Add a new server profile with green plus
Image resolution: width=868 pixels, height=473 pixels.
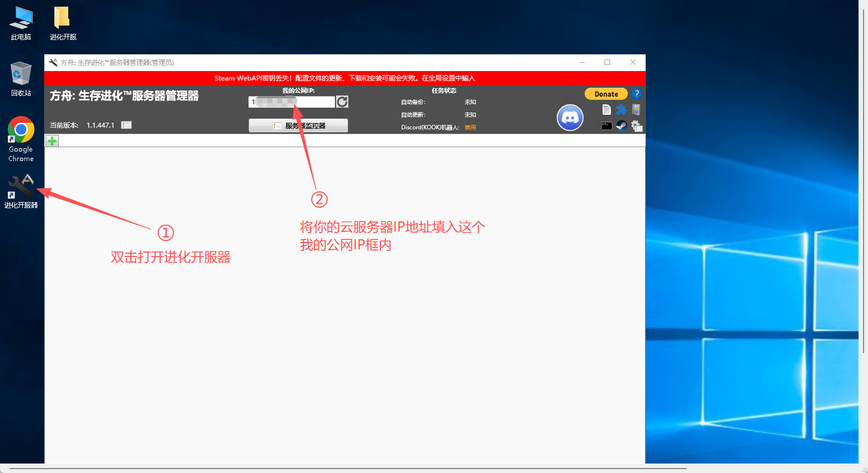pyautogui.click(x=52, y=141)
